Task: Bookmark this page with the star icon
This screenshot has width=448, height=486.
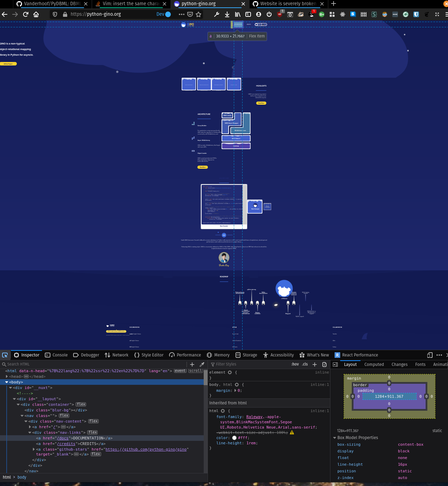Action: pyautogui.click(x=198, y=14)
